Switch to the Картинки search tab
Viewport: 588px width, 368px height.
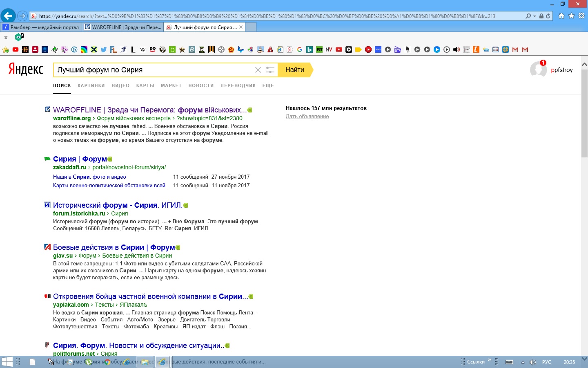(91, 85)
